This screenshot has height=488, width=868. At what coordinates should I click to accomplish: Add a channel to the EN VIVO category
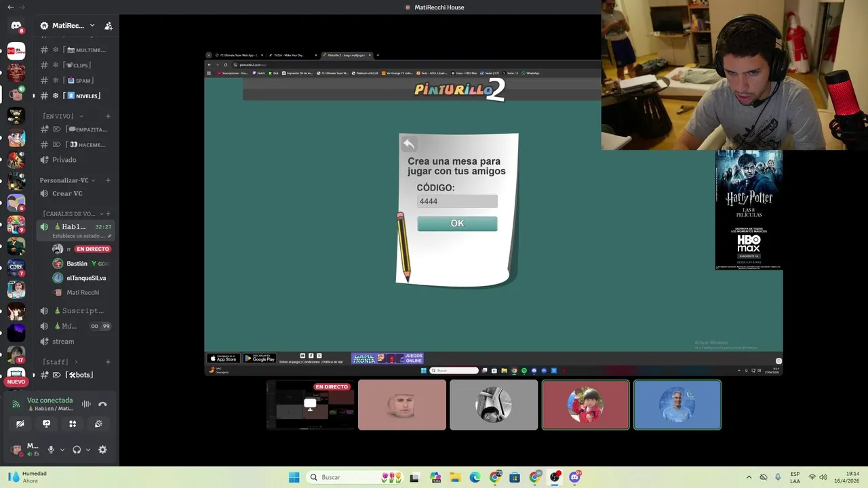click(x=108, y=116)
